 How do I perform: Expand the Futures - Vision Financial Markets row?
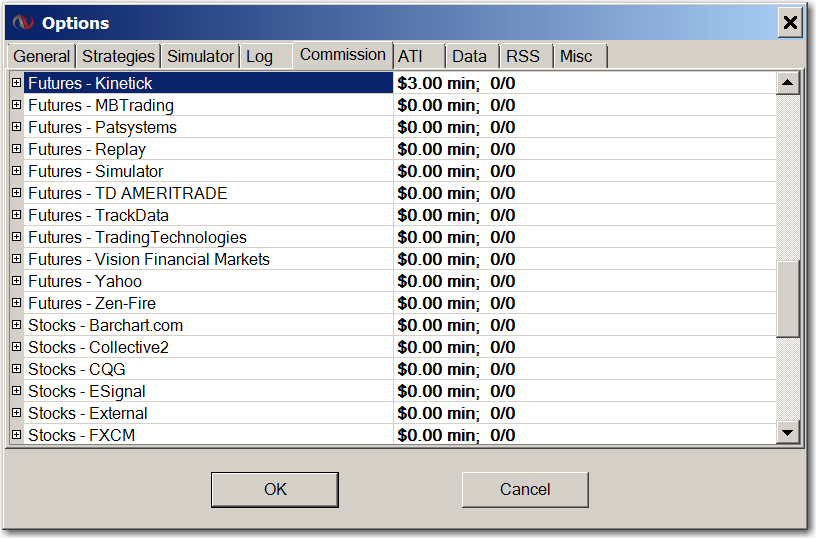coord(17,259)
